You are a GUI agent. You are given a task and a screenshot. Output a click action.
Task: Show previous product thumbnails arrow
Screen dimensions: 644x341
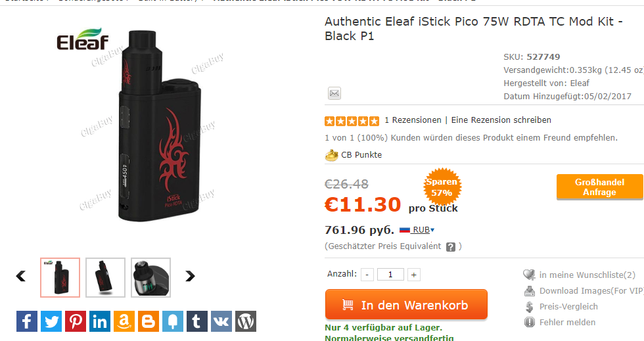pyautogui.click(x=21, y=276)
